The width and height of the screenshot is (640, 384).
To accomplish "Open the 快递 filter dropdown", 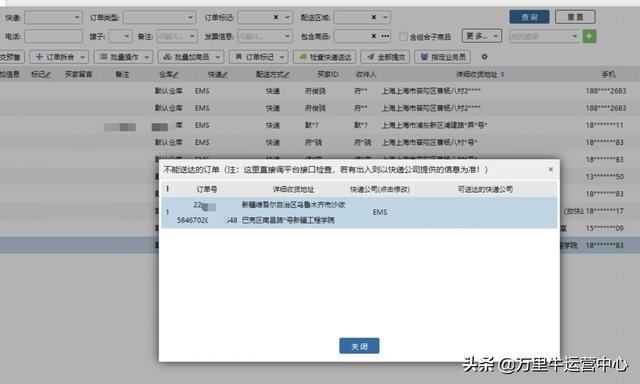I will (53, 18).
